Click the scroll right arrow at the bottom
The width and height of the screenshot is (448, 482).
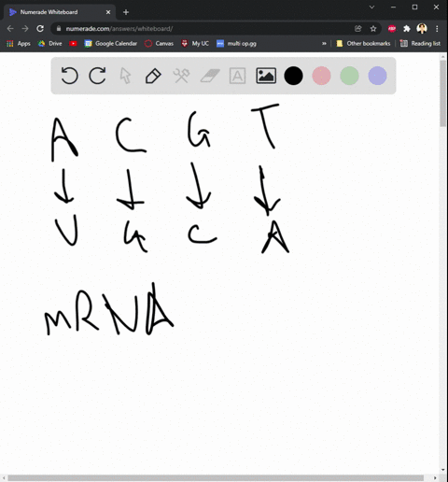(435, 478)
